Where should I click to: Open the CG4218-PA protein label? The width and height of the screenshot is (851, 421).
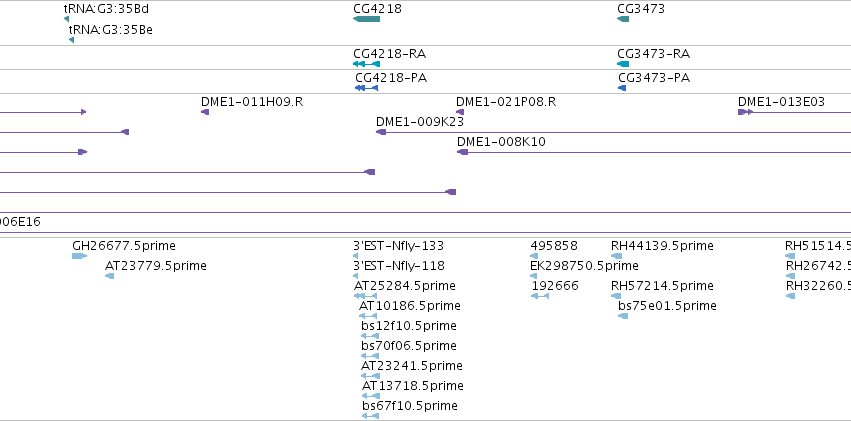coord(391,78)
